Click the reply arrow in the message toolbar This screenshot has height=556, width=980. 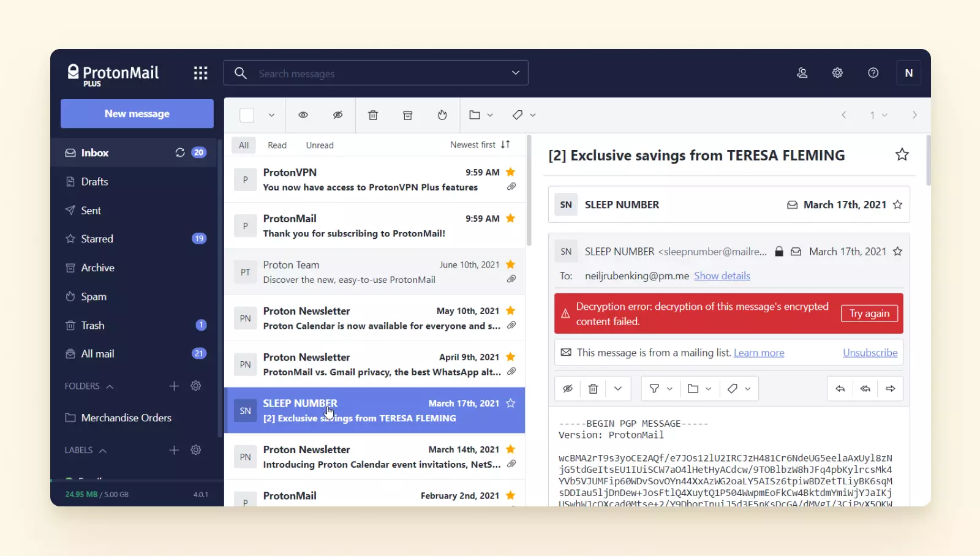[x=840, y=389]
